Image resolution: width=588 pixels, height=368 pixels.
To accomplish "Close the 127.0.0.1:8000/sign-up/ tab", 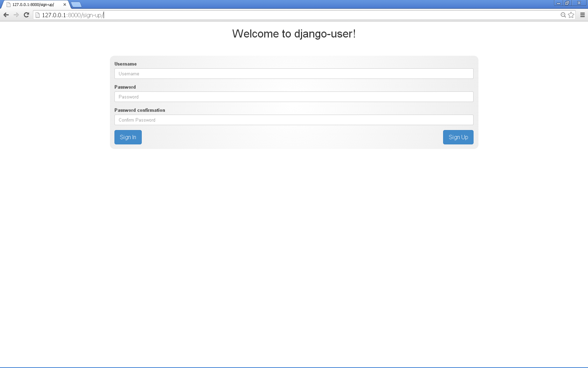I will (65, 5).
